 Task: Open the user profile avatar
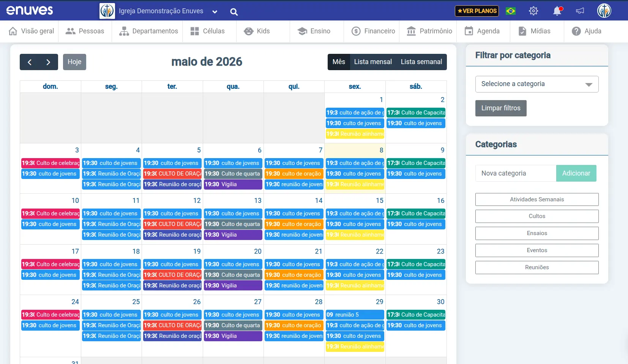604,11
